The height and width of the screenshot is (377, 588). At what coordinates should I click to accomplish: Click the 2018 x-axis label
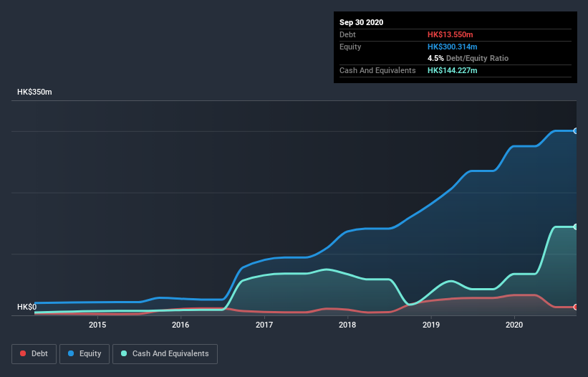coord(347,325)
